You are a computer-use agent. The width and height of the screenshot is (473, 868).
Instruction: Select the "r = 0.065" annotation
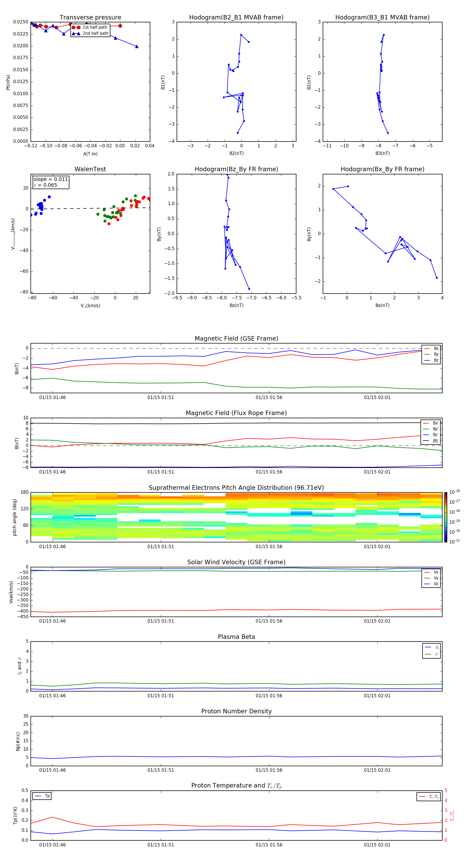[x=45, y=185]
